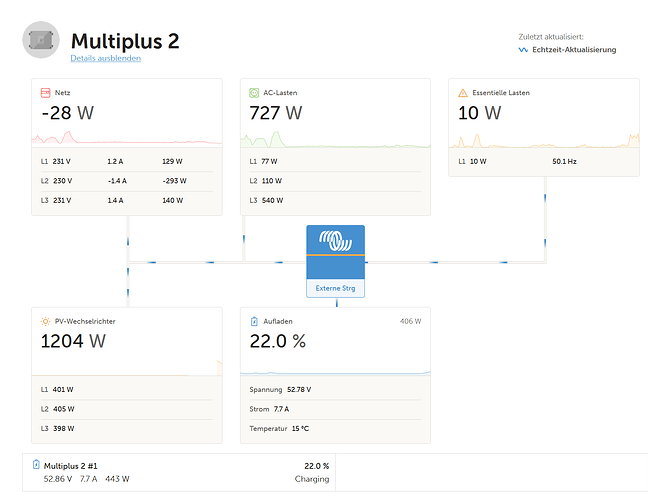
Task: Click the Echtzeit-Aktualisierung wave icon
Action: pos(523,49)
